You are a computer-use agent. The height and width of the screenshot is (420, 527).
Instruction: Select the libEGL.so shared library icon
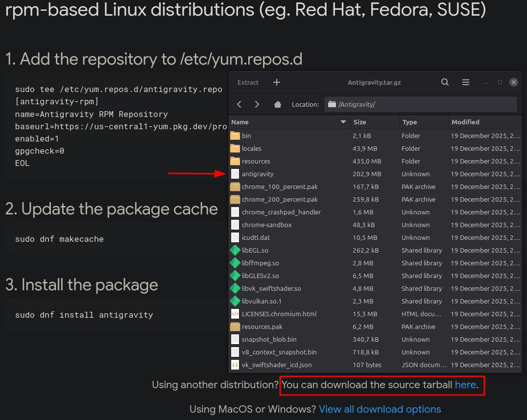235,250
